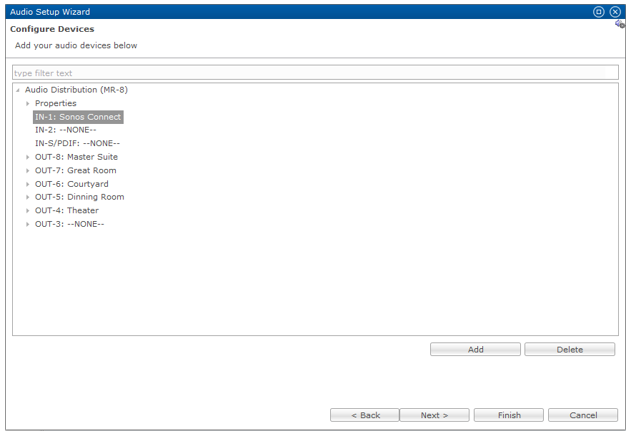Cancel the audio setup wizard
Image resolution: width=634 pixels, height=435 pixels.
(583, 415)
